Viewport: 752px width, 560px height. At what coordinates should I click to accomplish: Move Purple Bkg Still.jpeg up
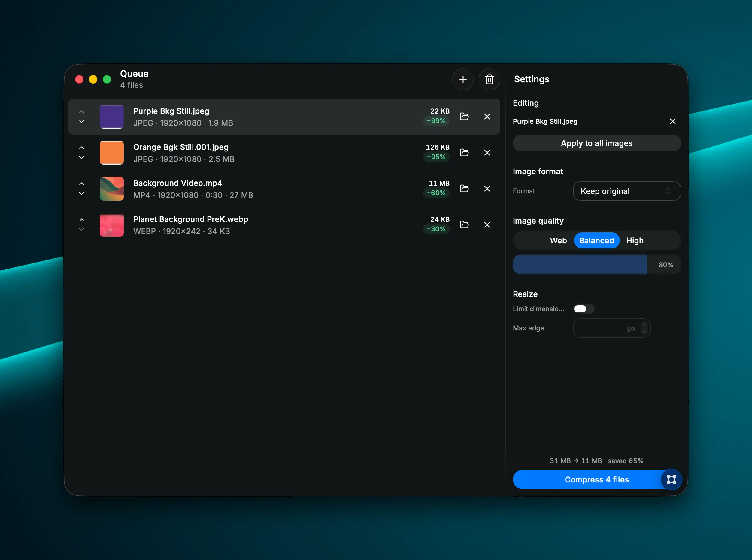[x=82, y=112]
